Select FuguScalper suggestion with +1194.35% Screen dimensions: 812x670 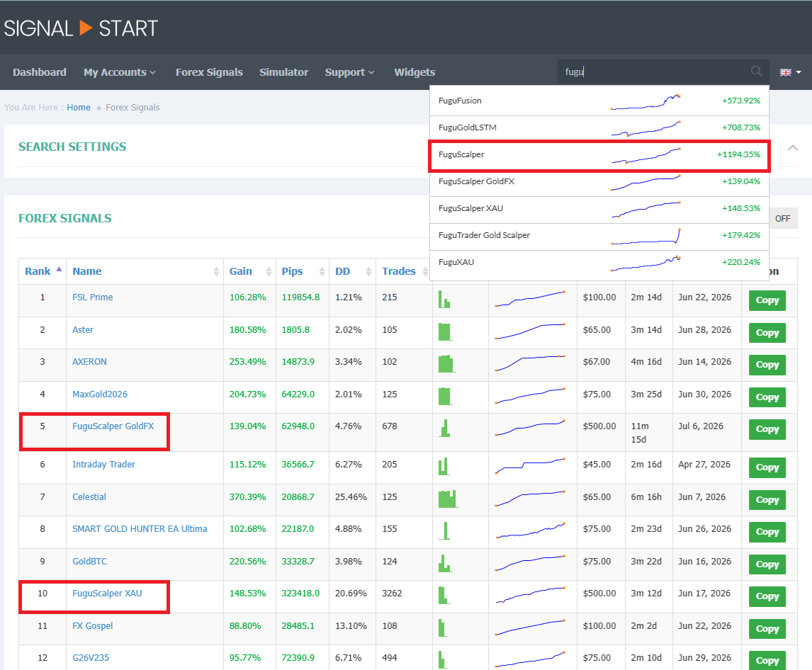pos(599,154)
